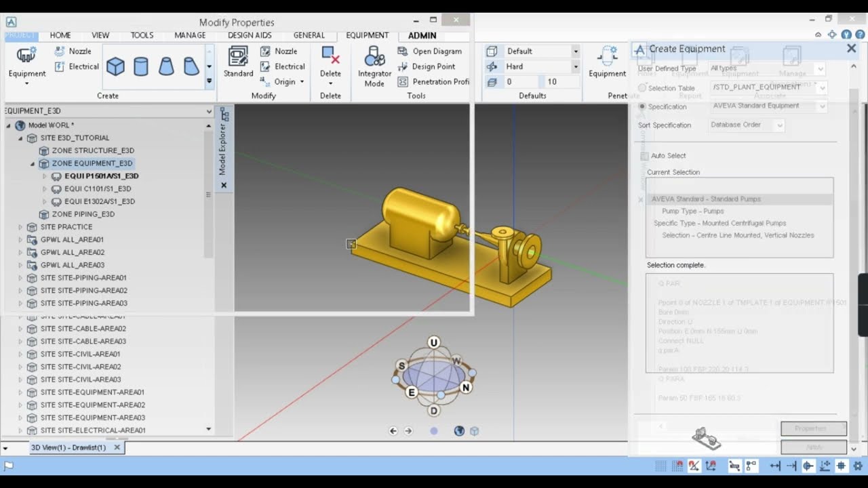Click the view back arrow below the compass

393,431
